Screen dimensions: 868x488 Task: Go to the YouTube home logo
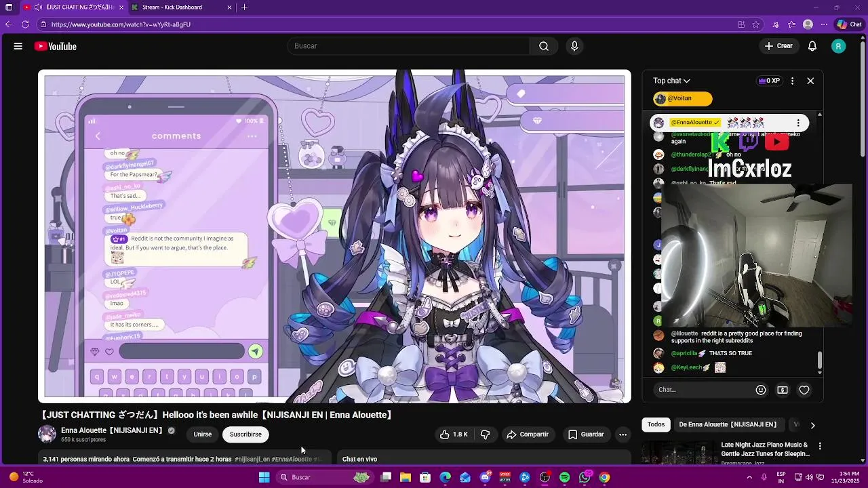tap(56, 46)
